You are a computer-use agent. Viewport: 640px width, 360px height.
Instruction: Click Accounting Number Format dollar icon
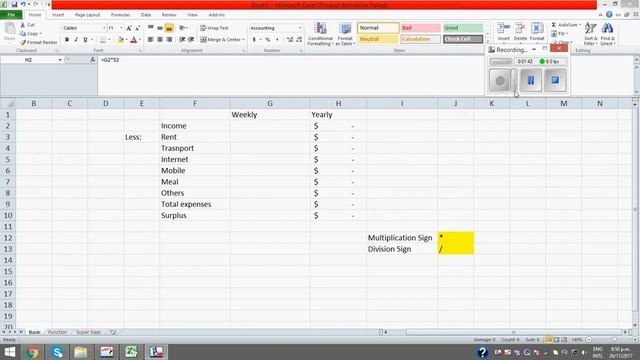[x=254, y=40]
